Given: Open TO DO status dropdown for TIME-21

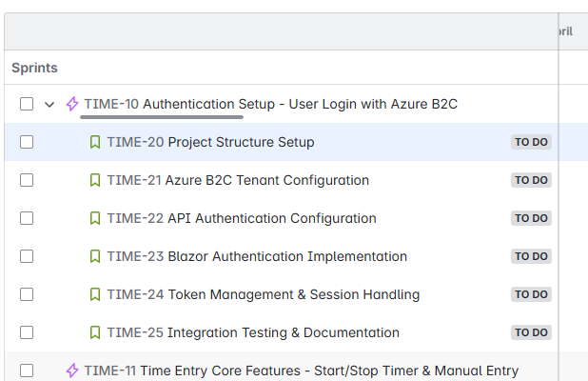Looking at the screenshot, I should (531, 180).
